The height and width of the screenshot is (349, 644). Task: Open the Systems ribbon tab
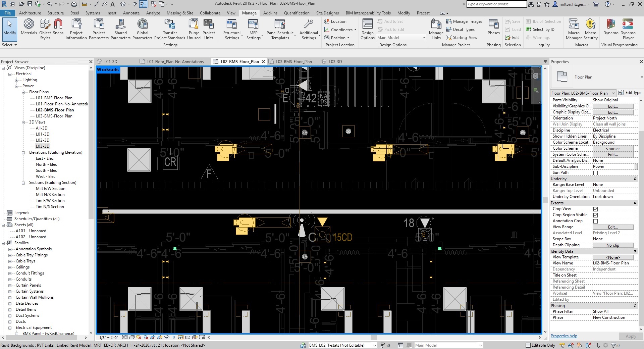point(93,13)
